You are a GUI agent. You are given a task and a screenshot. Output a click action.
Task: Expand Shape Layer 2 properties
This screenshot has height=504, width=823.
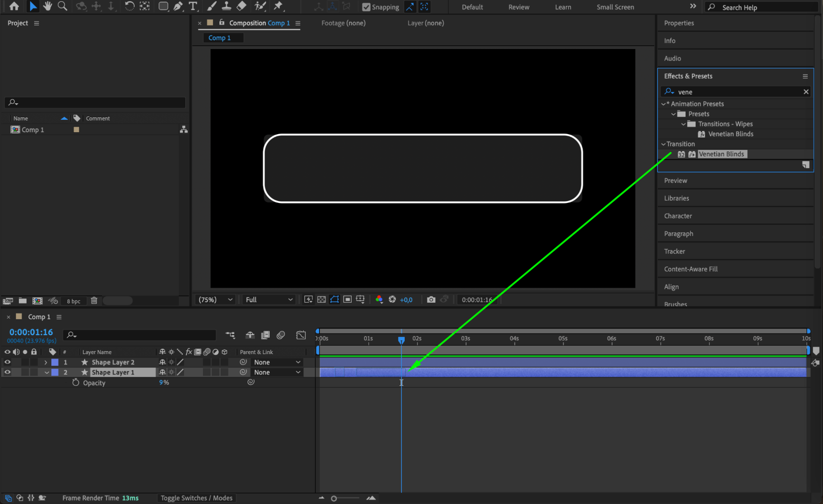tap(46, 362)
